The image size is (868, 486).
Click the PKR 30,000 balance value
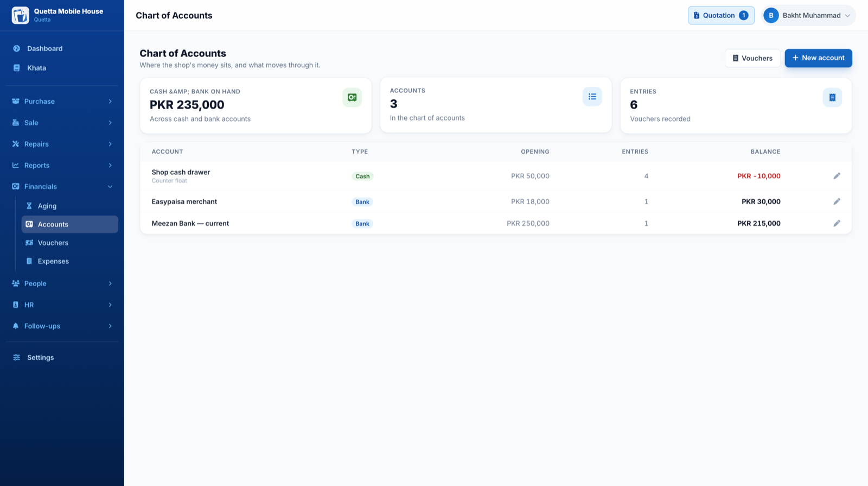(x=761, y=201)
